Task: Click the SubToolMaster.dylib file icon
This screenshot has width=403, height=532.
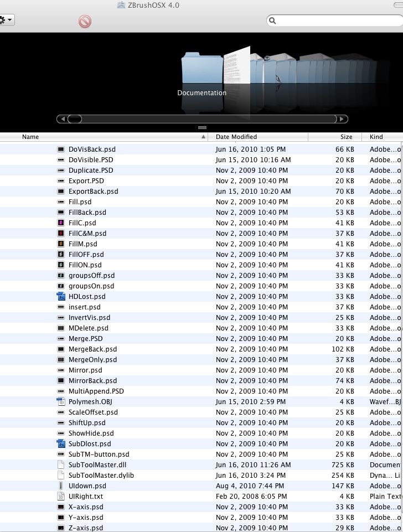Action: tap(61, 476)
